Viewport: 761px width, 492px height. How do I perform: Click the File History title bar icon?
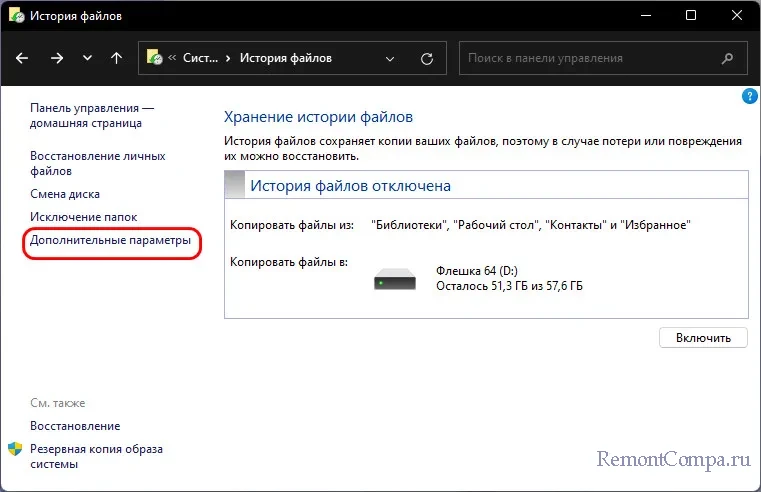pos(15,16)
